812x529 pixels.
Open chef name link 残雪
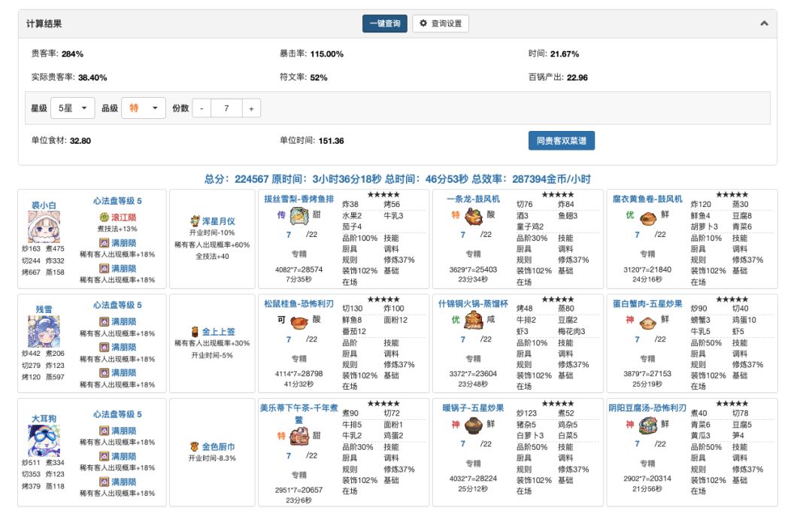[44, 309]
